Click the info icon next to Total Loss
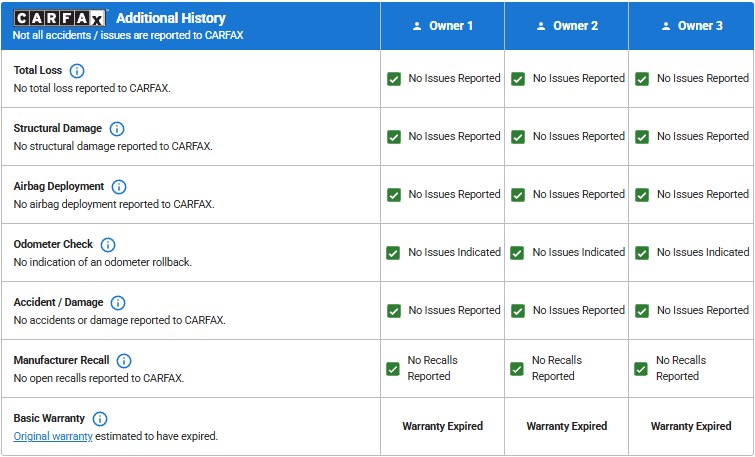Viewport: 755px width, 457px height. click(77, 71)
